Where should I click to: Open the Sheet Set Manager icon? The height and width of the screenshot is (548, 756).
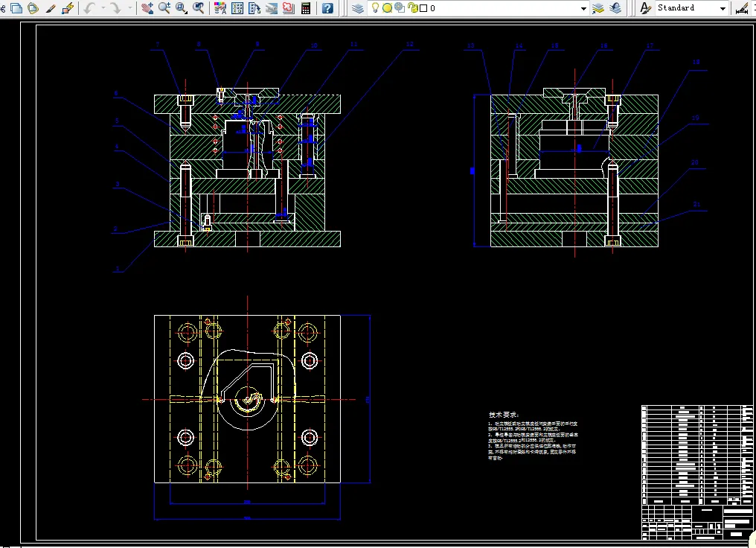272,7
